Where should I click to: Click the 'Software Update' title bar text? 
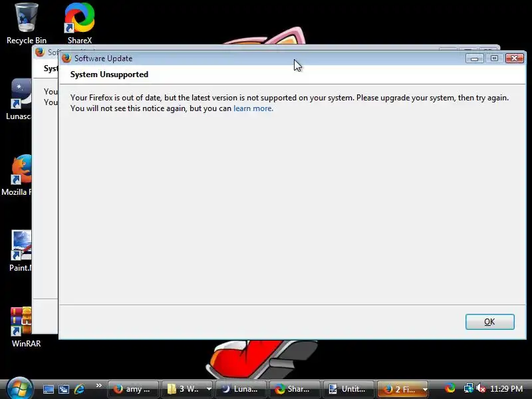tap(104, 59)
